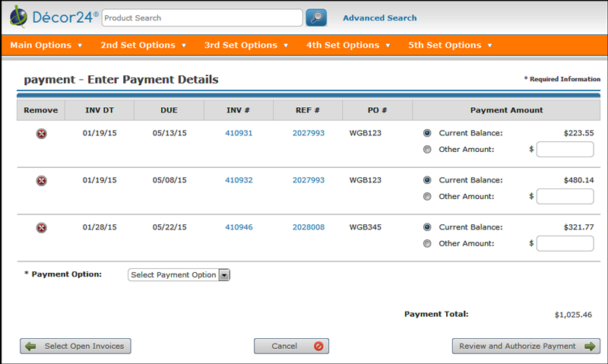Screen dimensions: 608x364
Task: Remove invoice 410946 with red X icon
Action: (41, 228)
